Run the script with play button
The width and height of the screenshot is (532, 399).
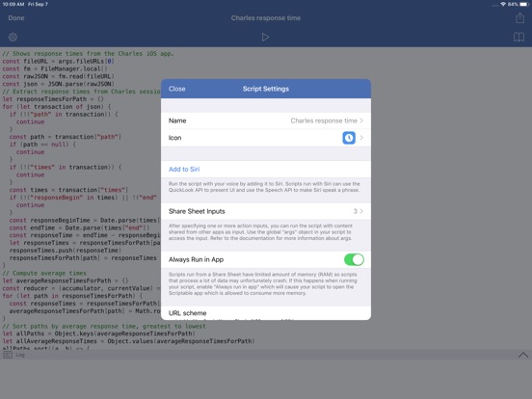pos(265,37)
